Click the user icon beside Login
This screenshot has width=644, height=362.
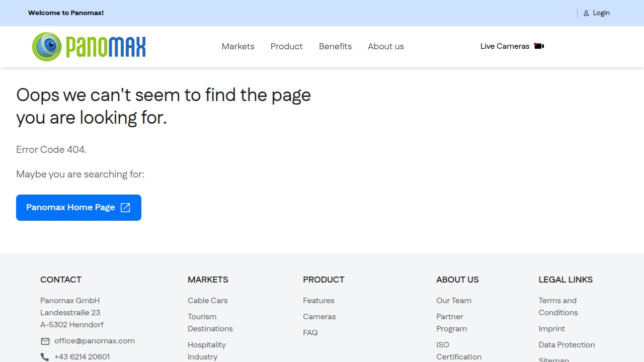click(x=586, y=13)
